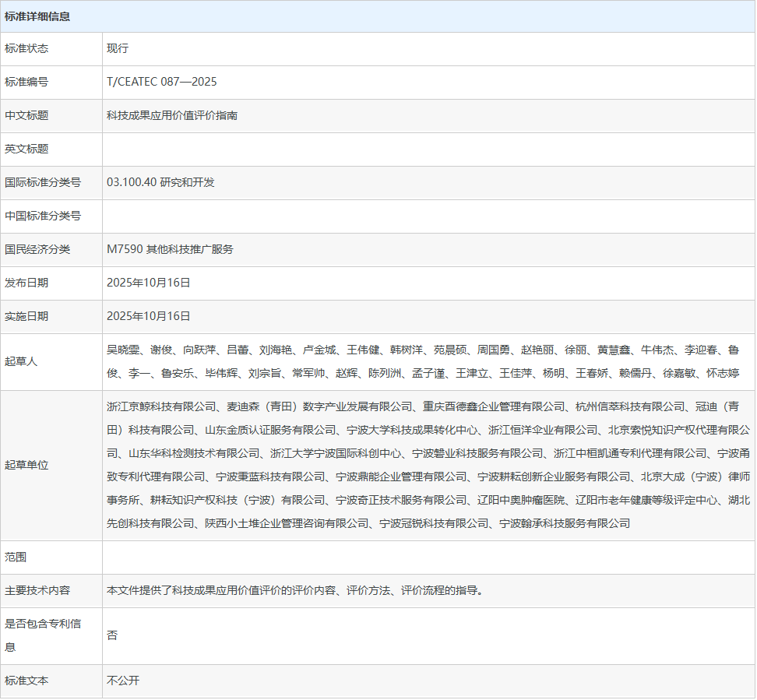Click the 中国标准分类号 row label

click(x=43, y=216)
